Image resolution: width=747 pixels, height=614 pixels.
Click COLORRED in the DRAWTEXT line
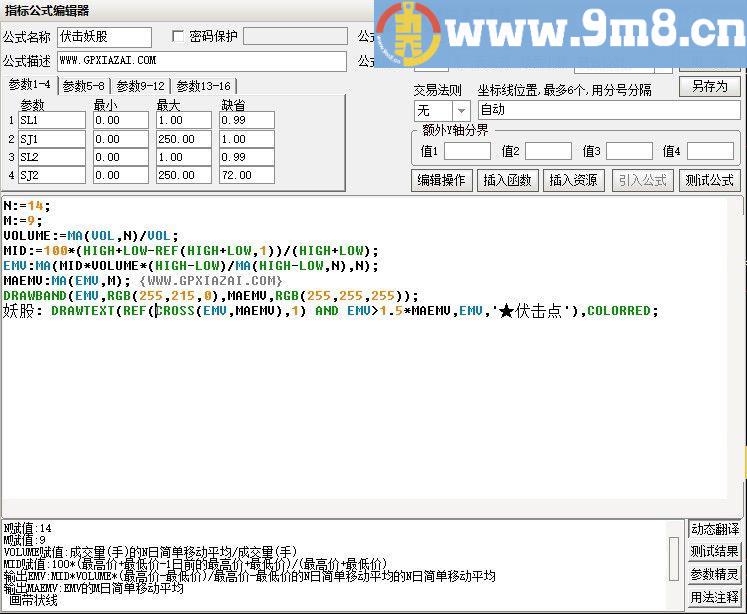pyautogui.click(x=619, y=311)
